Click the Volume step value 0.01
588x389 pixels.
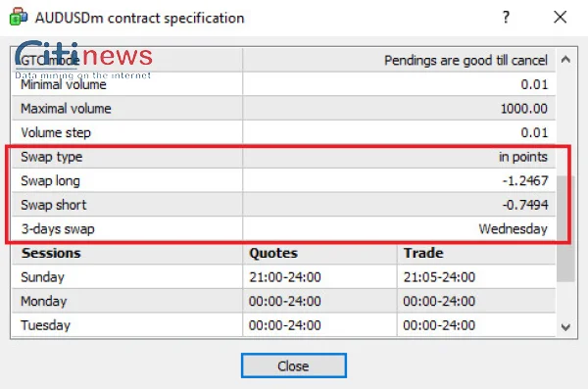coord(534,133)
